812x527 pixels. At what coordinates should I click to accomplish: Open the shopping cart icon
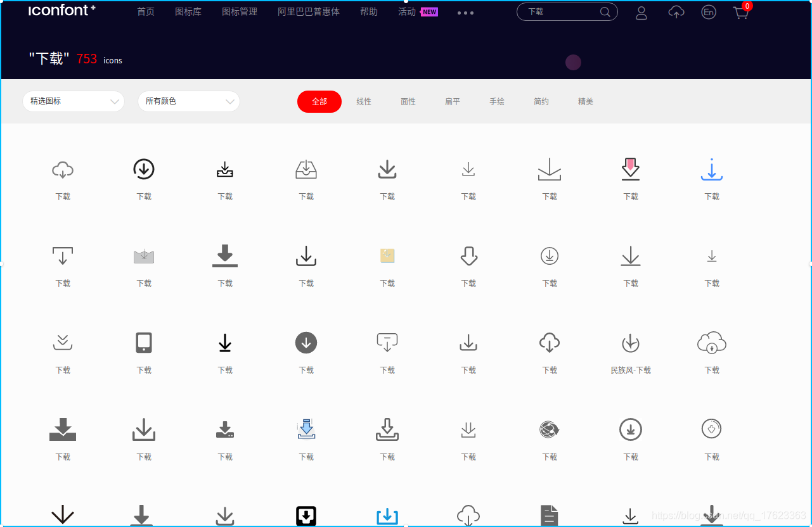[x=741, y=12]
